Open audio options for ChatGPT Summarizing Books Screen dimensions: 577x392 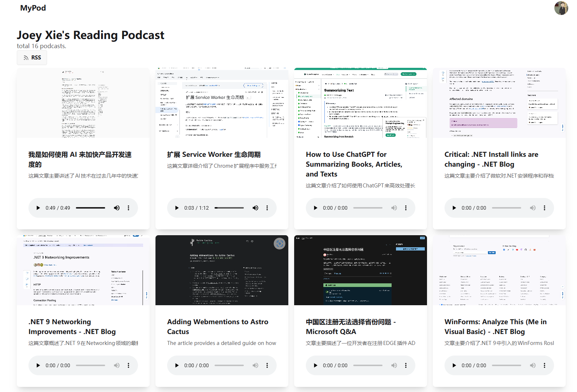(406, 208)
